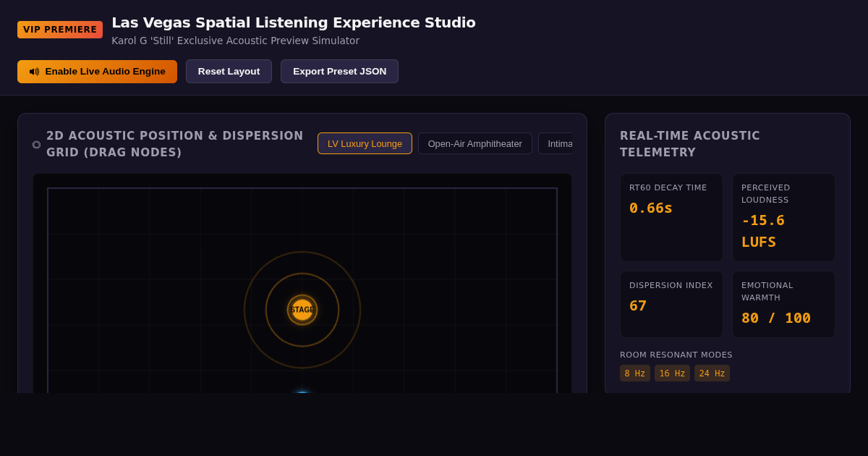
Task: Click the 8 Hz resonant mode chip
Action: click(x=635, y=373)
